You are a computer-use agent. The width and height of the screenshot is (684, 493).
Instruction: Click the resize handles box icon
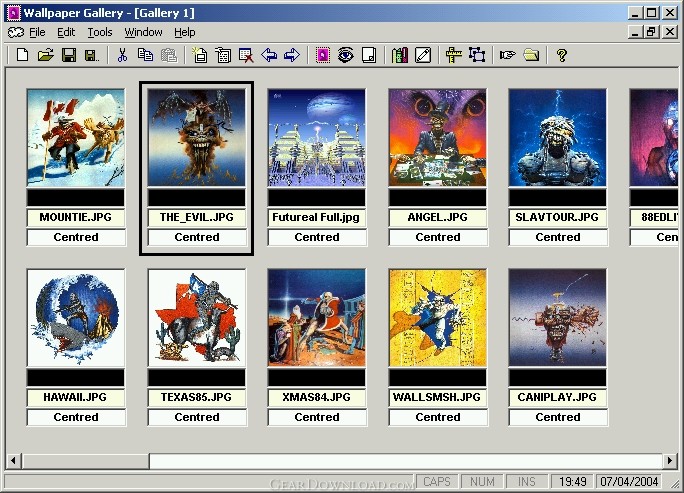pyautogui.click(x=477, y=55)
